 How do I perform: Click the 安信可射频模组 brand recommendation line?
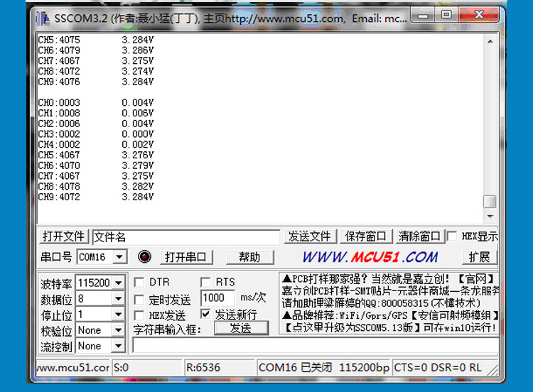(390, 315)
